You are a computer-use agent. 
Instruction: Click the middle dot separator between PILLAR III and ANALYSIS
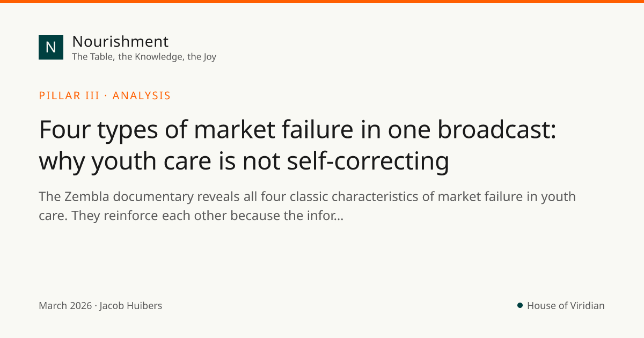click(106, 95)
